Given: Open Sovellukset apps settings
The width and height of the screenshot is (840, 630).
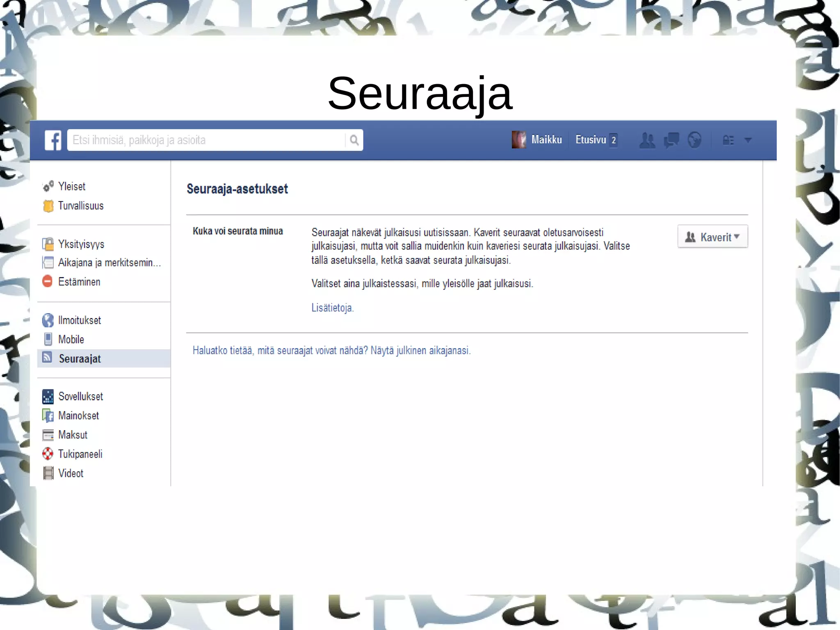Looking at the screenshot, I should pyautogui.click(x=80, y=396).
